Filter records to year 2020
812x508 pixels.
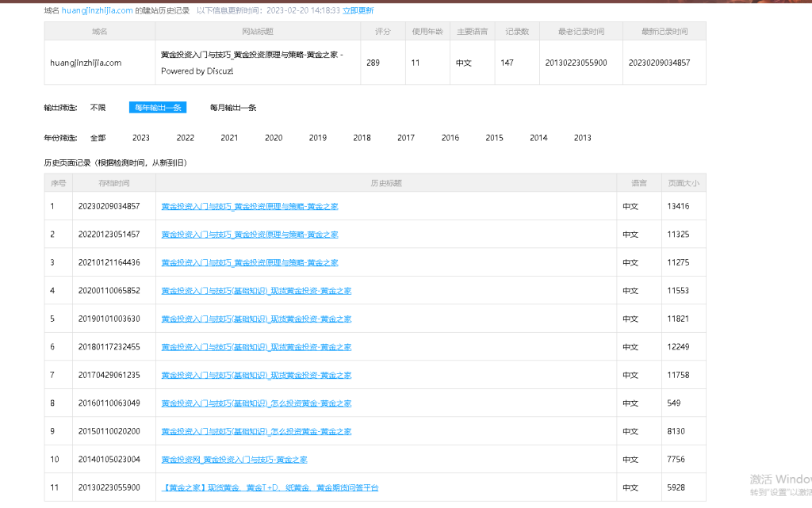(x=274, y=138)
